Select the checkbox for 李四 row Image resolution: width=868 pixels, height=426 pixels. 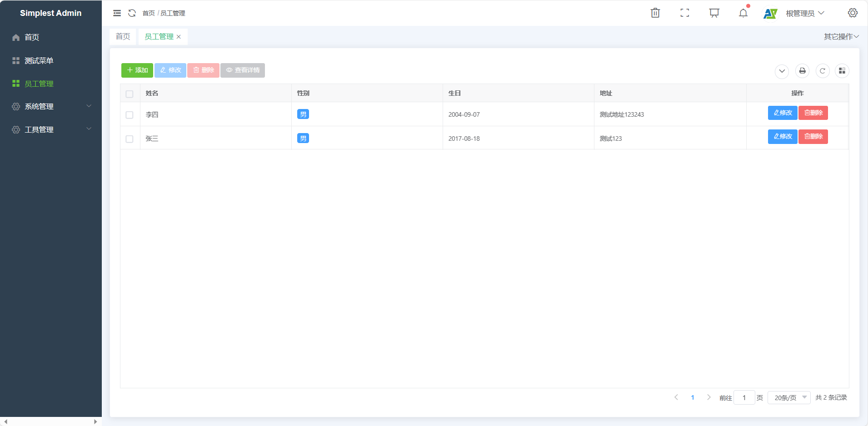130,115
